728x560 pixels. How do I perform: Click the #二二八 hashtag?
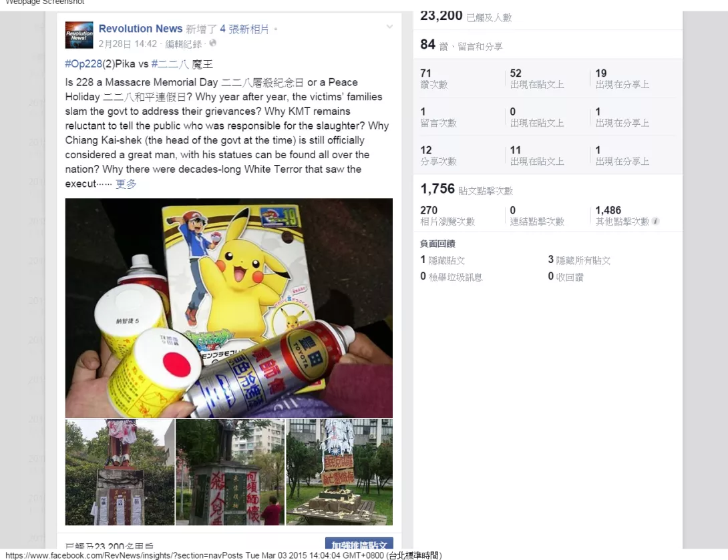170,64
